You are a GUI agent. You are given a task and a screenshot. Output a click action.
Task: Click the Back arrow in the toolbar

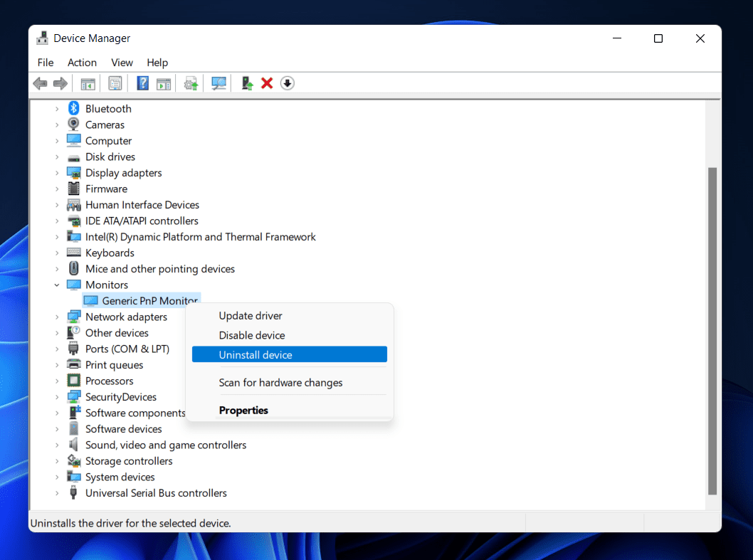click(x=41, y=83)
